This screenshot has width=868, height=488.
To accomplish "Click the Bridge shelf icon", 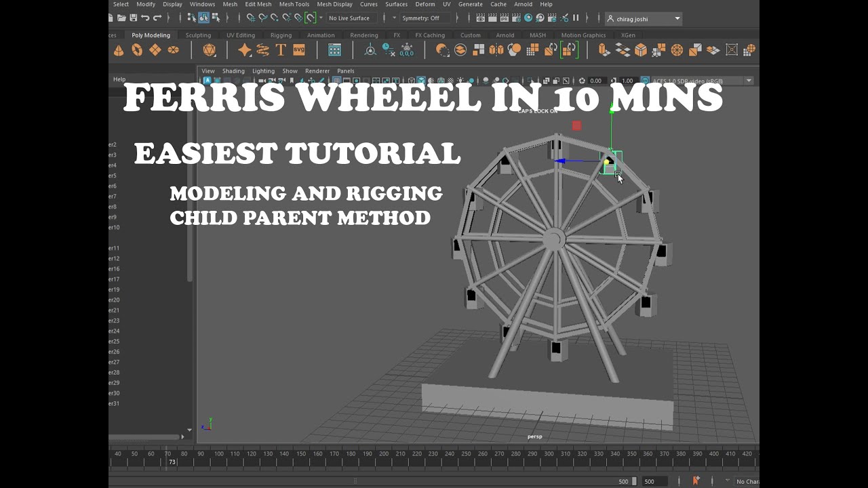I will coord(623,50).
